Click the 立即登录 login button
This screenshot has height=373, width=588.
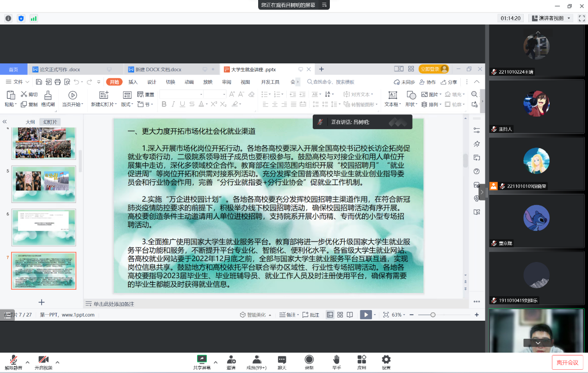pyautogui.click(x=433, y=69)
